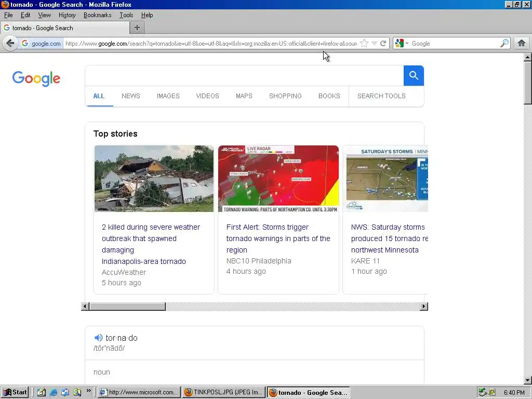Screen dimensions: 532x399
Task: Click the page scroll-down arrow
Action: [528, 380]
